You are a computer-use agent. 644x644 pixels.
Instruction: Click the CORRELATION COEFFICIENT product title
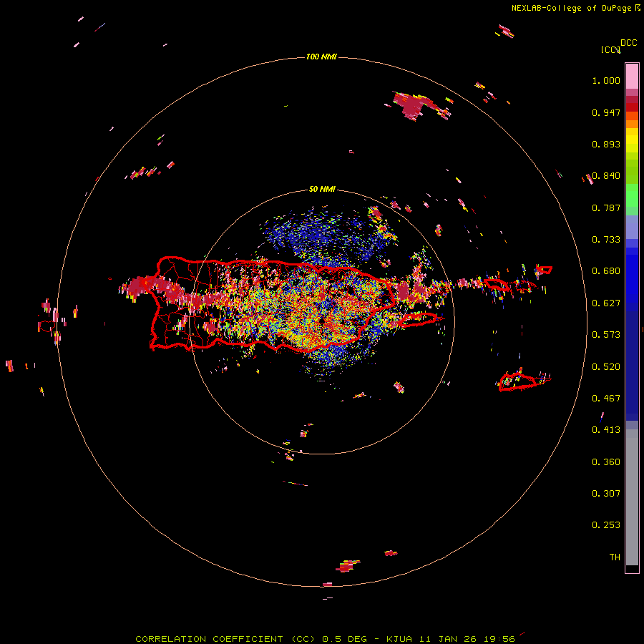pyautogui.click(x=209, y=639)
